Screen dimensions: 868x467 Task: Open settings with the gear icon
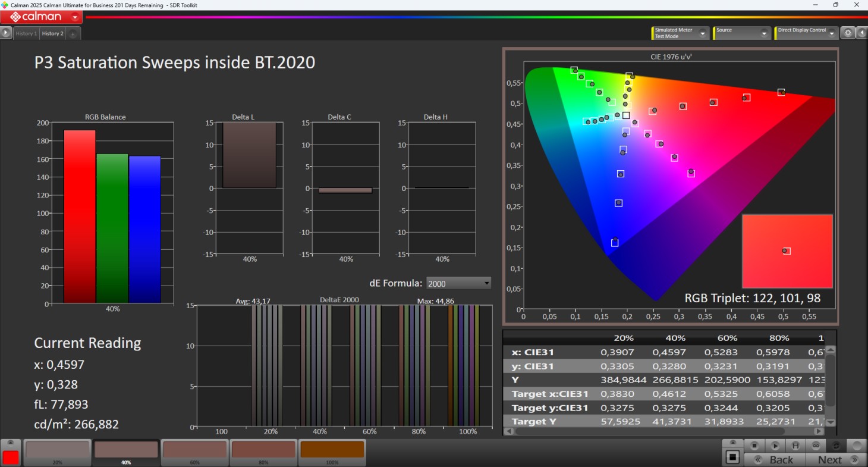click(848, 33)
